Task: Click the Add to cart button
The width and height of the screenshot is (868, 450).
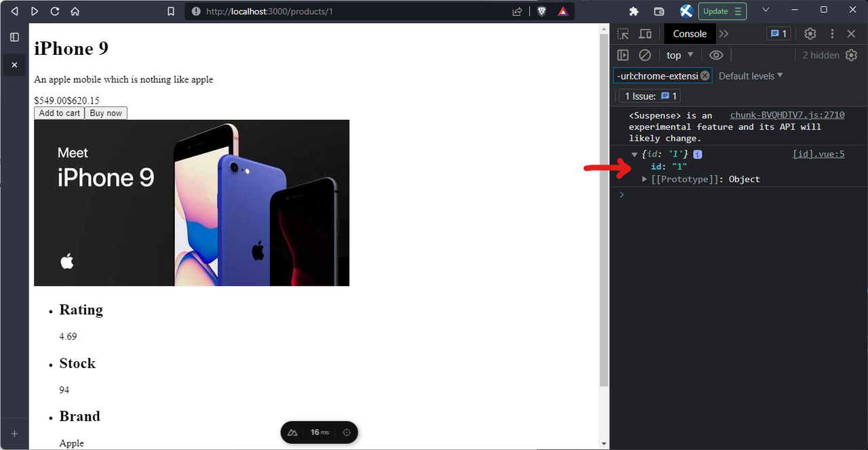Action: 58,112
